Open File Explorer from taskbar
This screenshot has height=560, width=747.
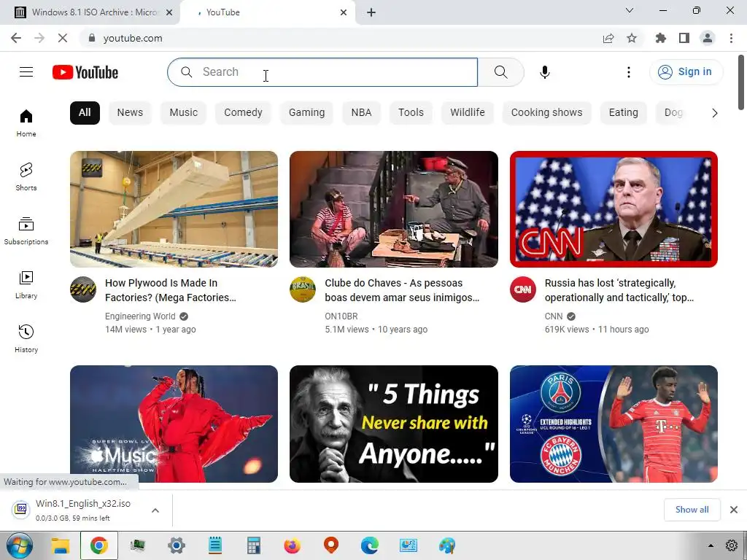click(x=61, y=545)
